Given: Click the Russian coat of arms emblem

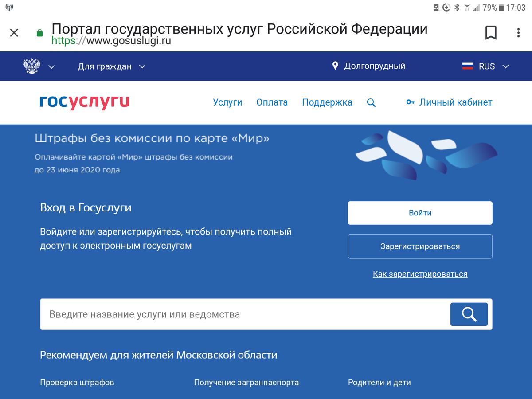Looking at the screenshot, I should tap(32, 66).
